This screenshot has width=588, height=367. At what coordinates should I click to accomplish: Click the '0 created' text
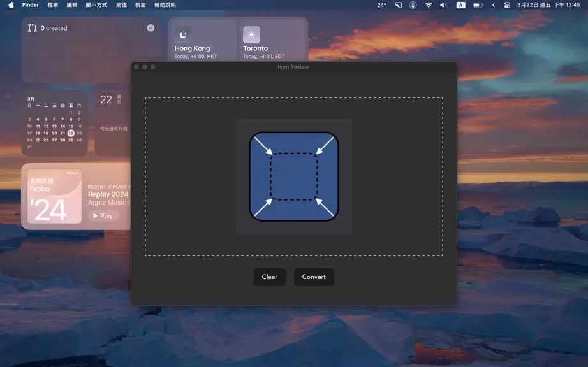(x=54, y=28)
